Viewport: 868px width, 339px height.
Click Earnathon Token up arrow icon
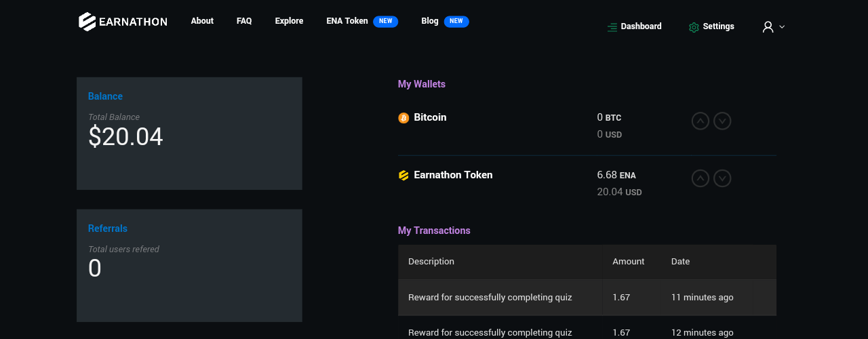pyautogui.click(x=701, y=178)
